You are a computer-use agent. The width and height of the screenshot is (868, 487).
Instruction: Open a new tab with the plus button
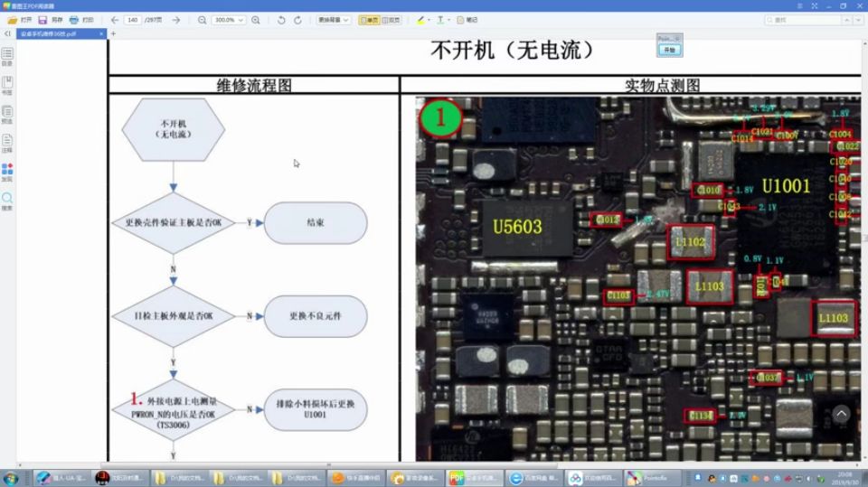(114, 33)
